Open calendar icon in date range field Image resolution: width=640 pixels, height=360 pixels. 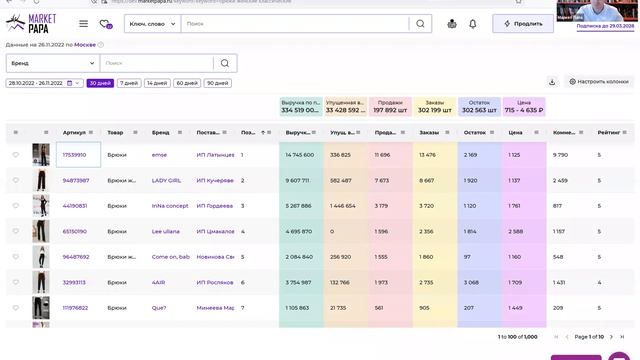[x=69, y=83]
